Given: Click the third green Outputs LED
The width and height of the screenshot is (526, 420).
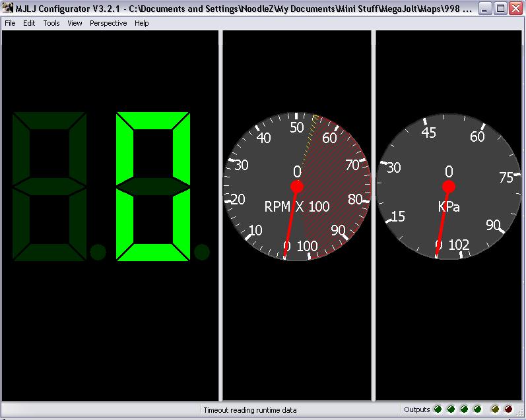Looking at the screenshot, I should 464,409.
